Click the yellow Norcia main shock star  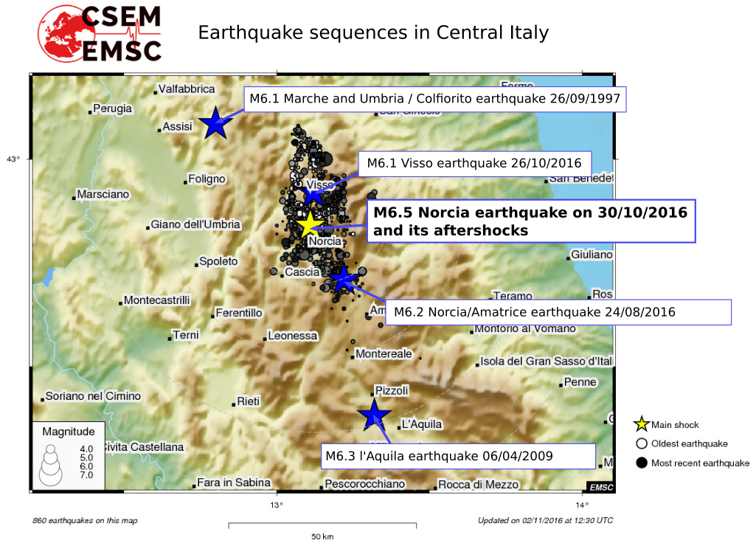click(309, 224)
